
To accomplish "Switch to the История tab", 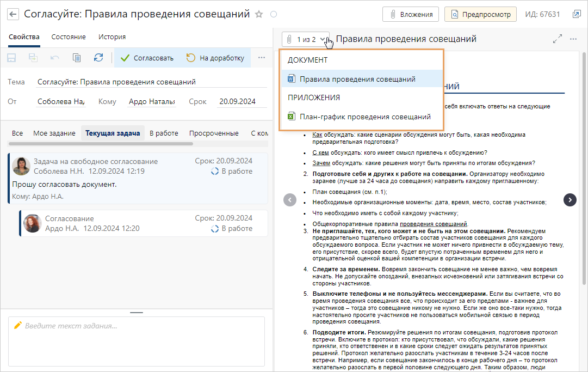I will pyautogui.click(x=112, y=37).
